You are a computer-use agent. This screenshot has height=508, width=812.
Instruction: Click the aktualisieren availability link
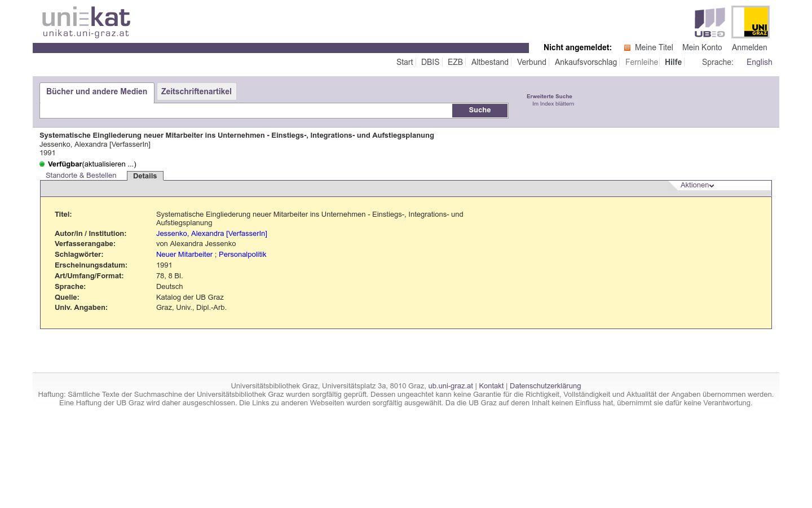[109, 164]
